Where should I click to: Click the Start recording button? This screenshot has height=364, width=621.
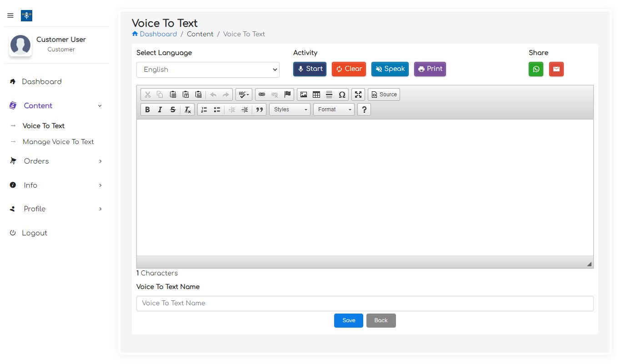point(310,69)
